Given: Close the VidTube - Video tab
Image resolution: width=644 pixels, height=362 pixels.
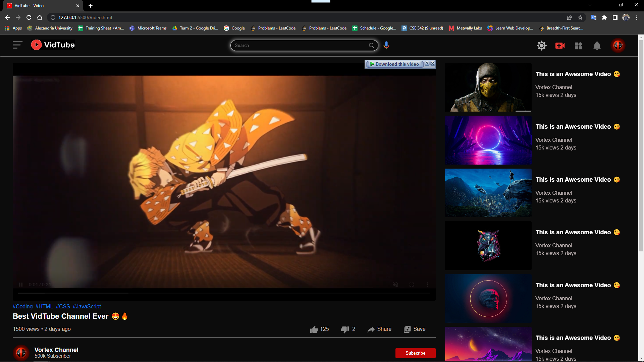Looking at the screenshot, I should tap(78, 6).
